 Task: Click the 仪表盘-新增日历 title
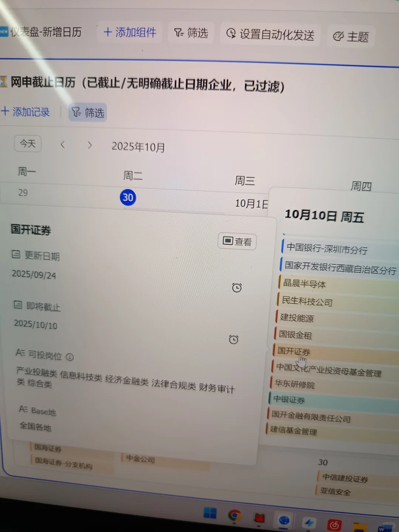pos(45,32)
